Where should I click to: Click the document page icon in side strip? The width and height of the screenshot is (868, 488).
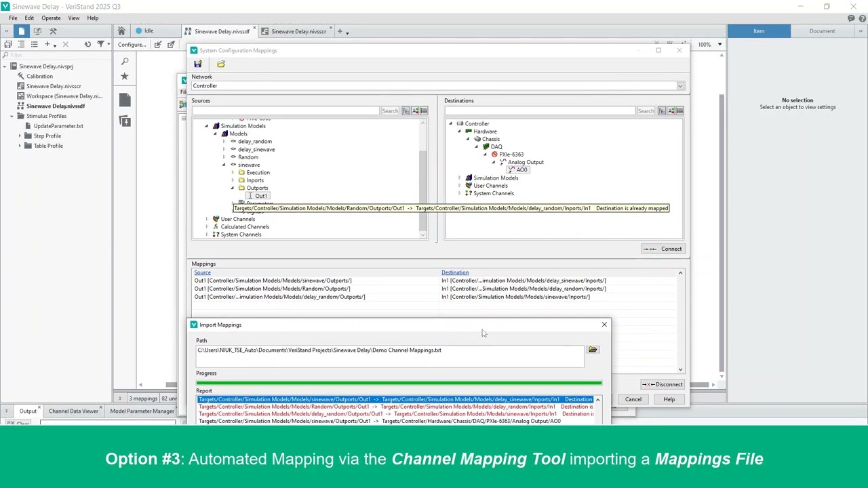pyautogui.click(x=125, y=100)
